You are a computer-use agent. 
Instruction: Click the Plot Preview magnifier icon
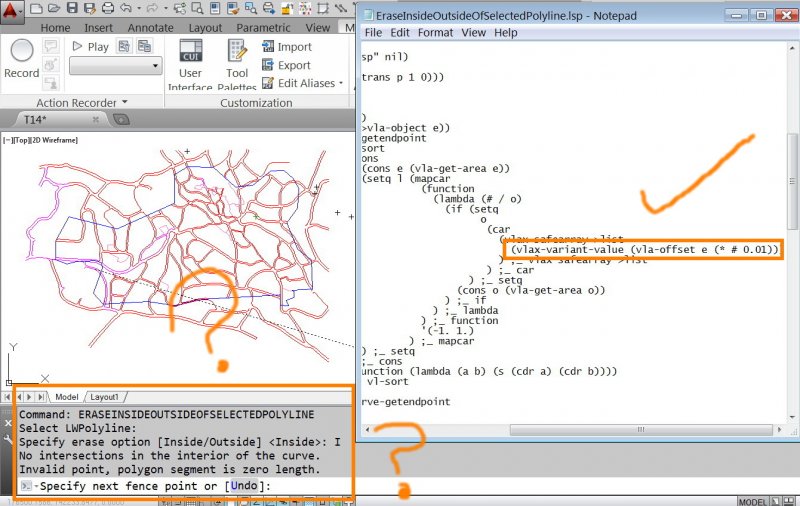point(197,8)
